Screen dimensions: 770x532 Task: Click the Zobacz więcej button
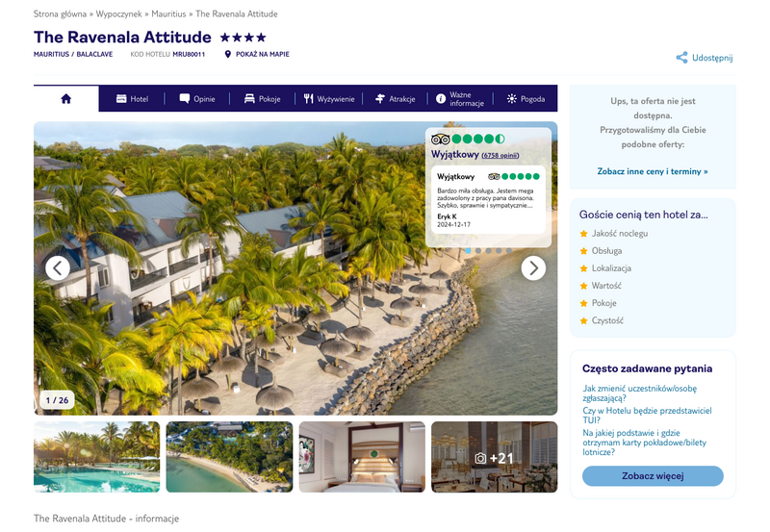653,476
